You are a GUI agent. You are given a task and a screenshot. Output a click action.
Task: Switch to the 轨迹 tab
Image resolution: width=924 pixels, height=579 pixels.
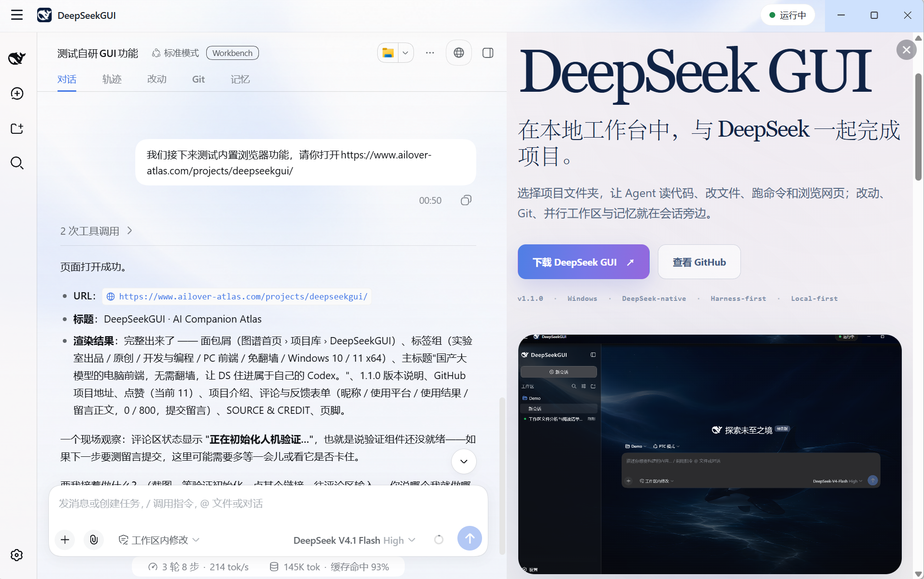point(112,79)
